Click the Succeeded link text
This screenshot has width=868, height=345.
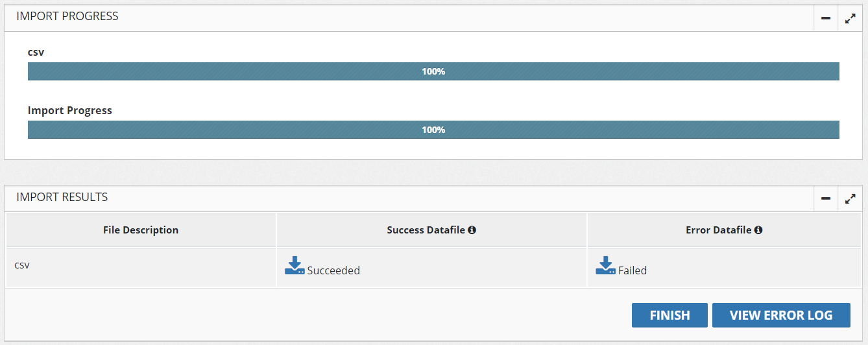(x=333, y=270)
